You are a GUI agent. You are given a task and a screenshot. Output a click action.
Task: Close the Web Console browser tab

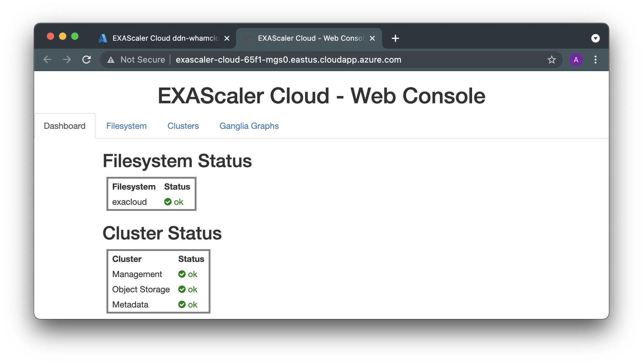tap(372, 38)
